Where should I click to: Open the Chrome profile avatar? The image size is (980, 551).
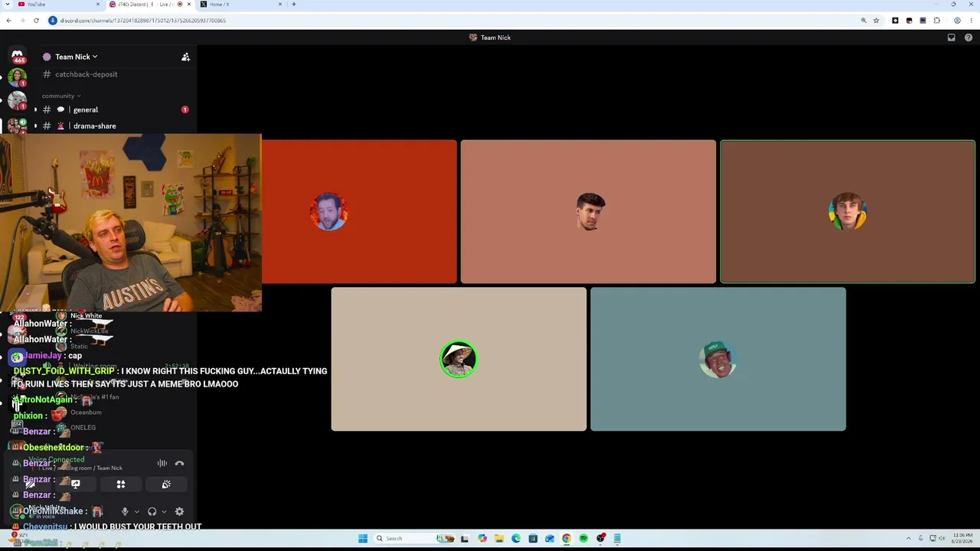957,21
